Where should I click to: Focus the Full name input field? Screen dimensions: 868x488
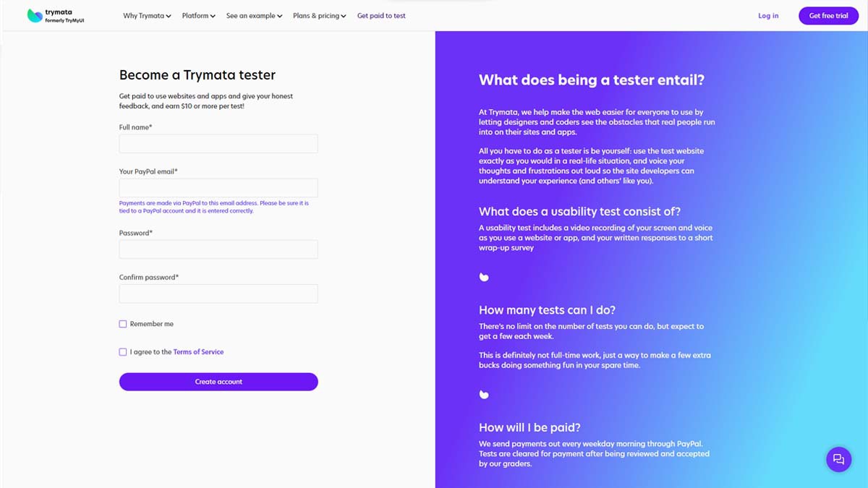218,144
